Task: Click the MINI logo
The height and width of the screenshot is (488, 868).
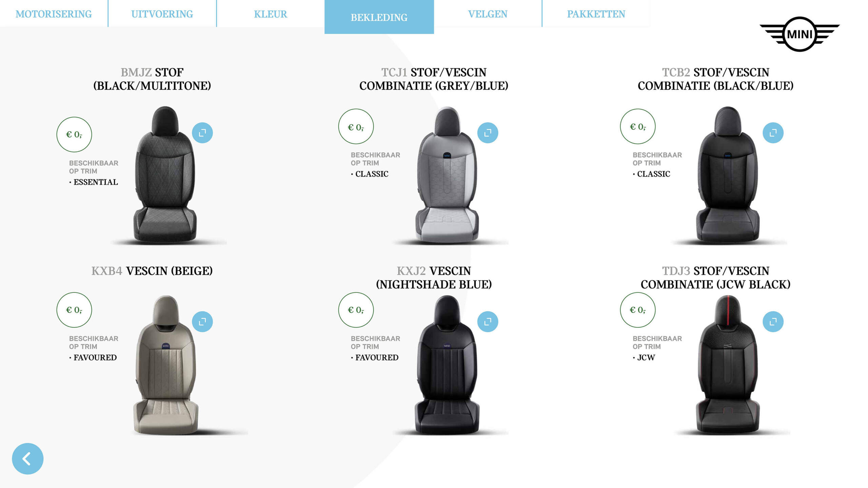Action: (800, 34)
